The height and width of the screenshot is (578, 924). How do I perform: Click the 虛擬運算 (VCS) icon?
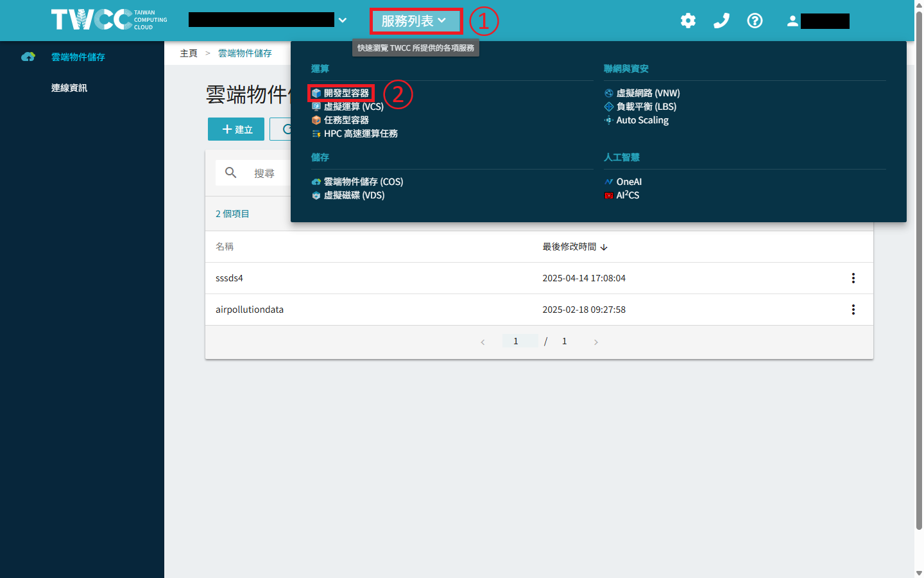pyautogui.click(x=316, y=107)
